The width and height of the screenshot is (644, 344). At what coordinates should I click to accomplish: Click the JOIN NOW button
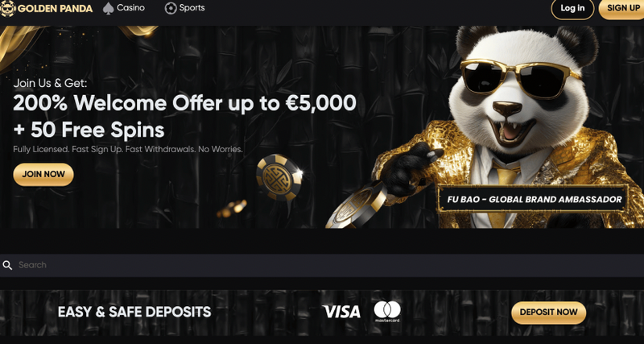[43, 174]
